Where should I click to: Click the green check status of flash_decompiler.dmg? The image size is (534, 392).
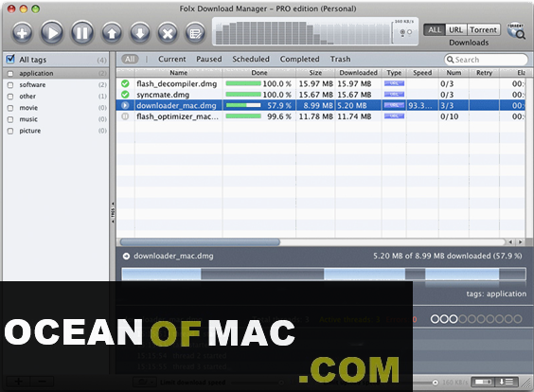coord(125,83)
